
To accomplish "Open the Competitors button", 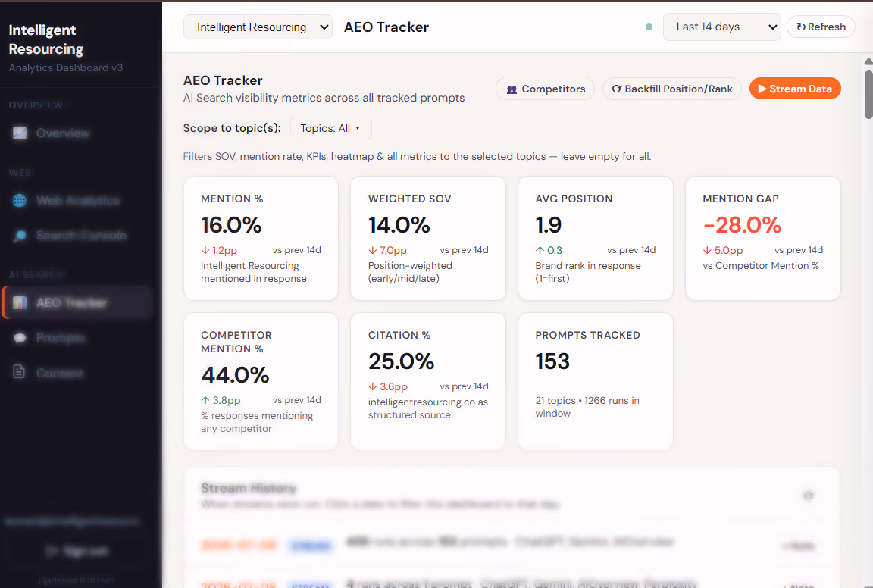I will coord(545,89).
